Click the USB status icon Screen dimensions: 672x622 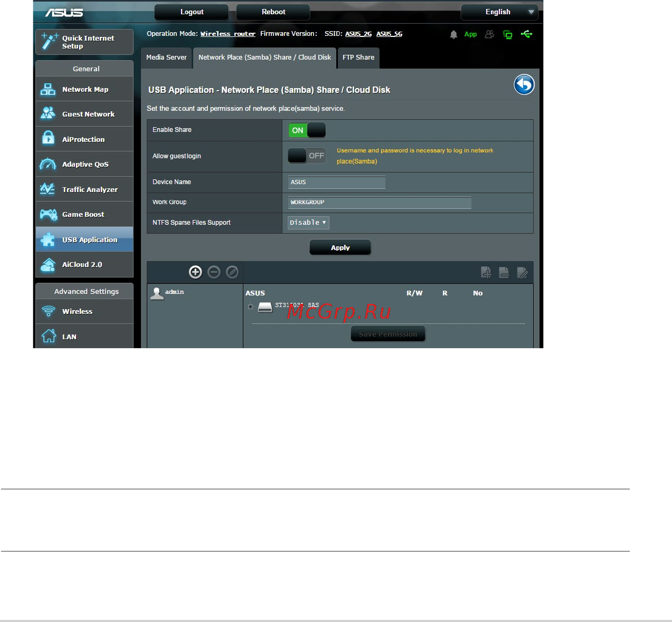coord(526,34)
